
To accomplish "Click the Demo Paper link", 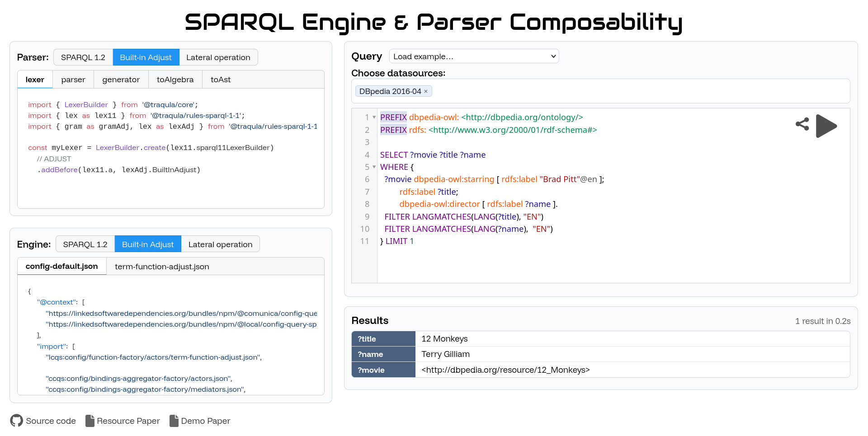I will point(206,421).
